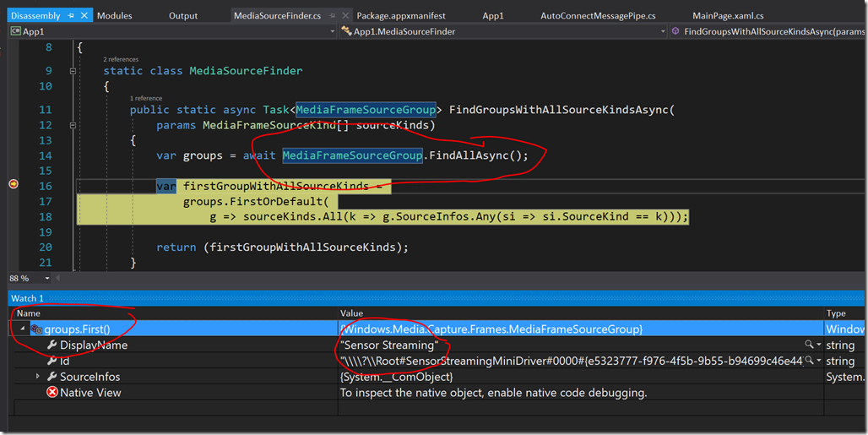
Task: Click the return statement on line 20
Action: coord(282,247)
